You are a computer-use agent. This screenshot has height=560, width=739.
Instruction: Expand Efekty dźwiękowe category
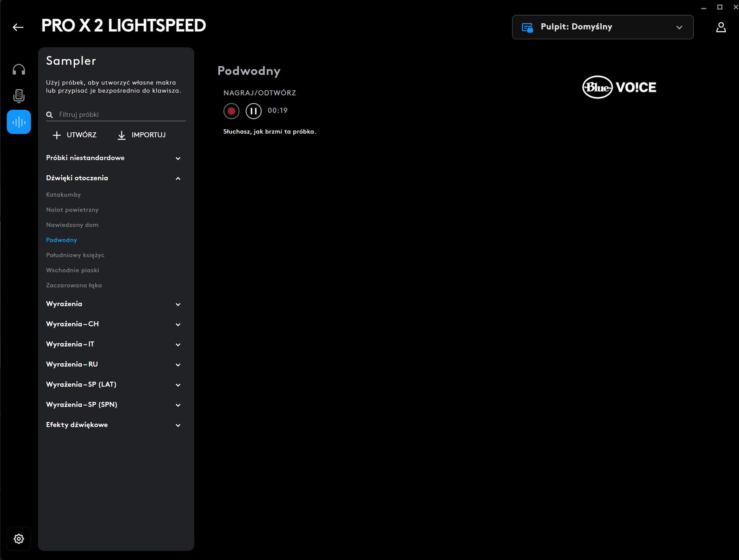point(114,425)
